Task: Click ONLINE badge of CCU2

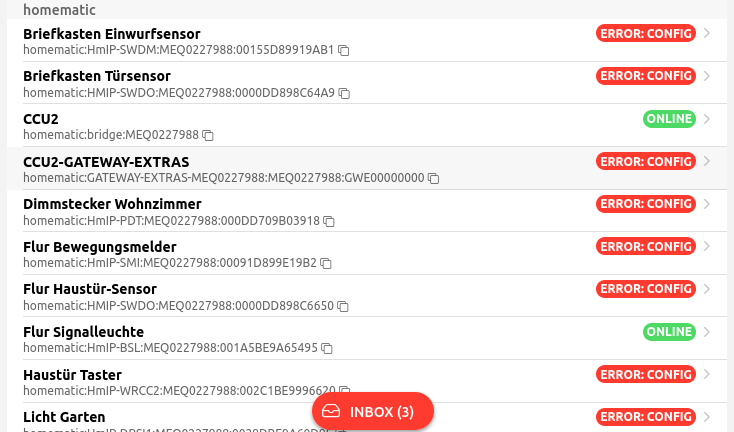Action: click(669, 119)
